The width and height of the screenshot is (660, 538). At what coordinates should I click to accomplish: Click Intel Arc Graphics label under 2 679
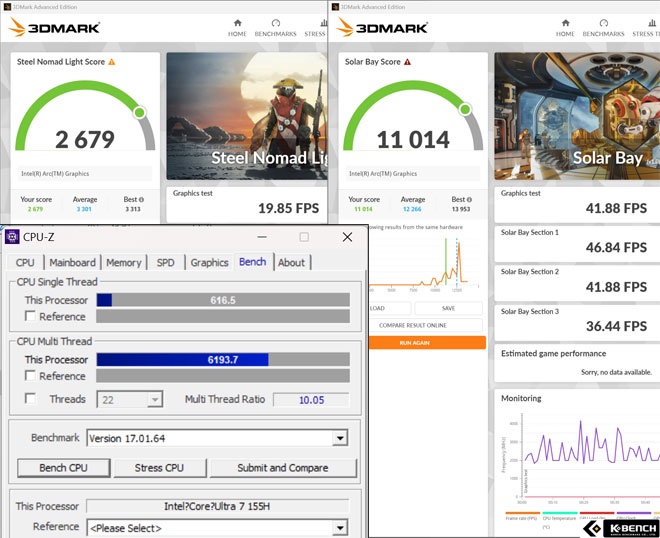pos(55,173)
